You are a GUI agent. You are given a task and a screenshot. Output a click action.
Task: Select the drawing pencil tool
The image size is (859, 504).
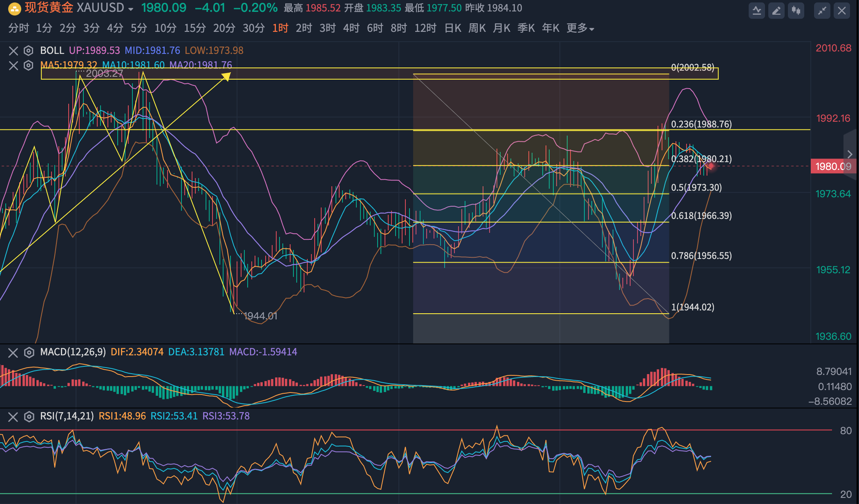776,11
